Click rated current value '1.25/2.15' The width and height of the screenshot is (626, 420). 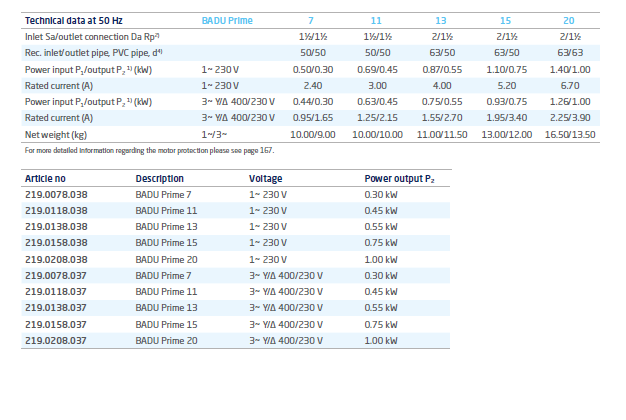point(377,118)
